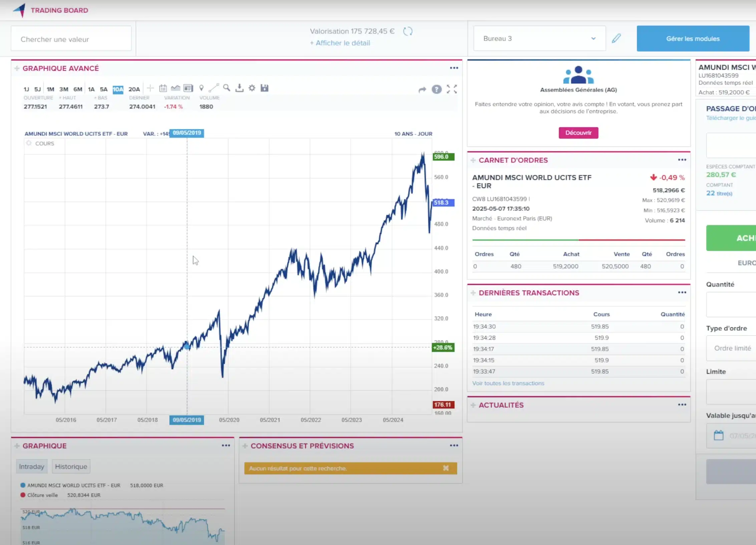The height and width of the screenshot is (545, 756).
Task: Open Actualités three-dot menu
Action: coord(682,405)
